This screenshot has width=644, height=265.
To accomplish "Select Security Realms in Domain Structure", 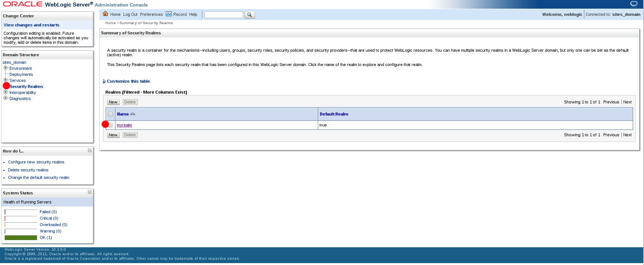I will point(26,86).
